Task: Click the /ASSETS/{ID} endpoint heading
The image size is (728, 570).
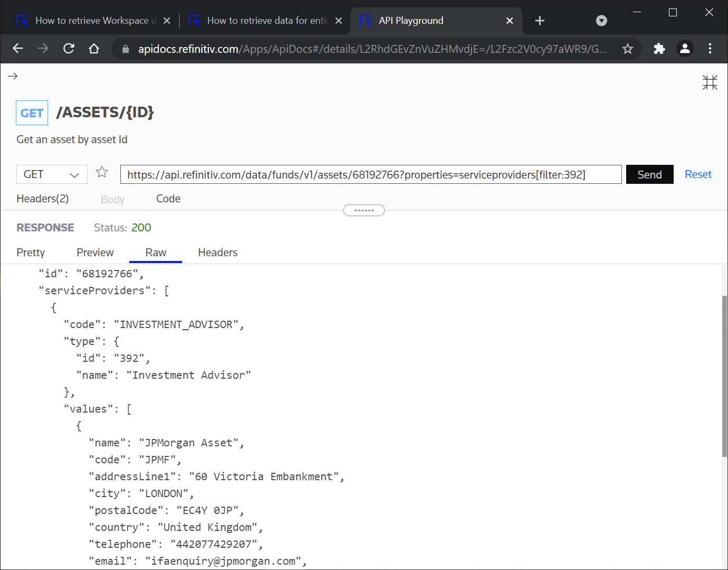Action: pyautogui.click(x=105, y=112)
